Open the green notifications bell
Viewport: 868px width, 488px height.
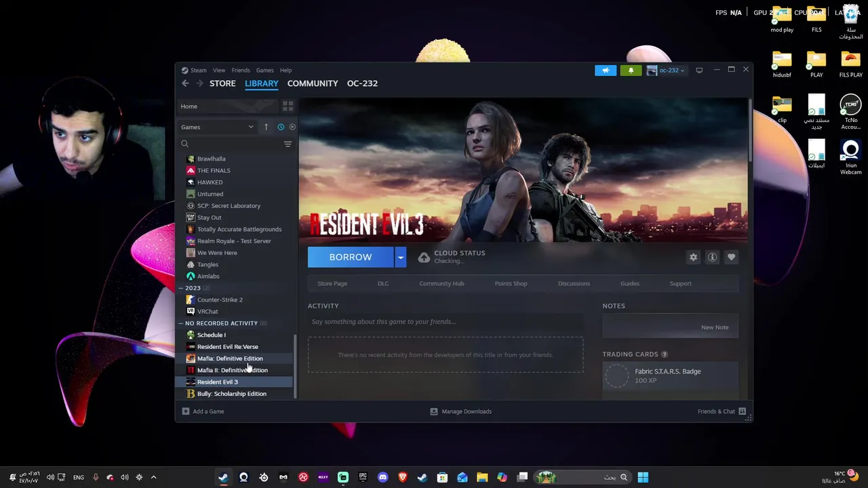point(631,70)
